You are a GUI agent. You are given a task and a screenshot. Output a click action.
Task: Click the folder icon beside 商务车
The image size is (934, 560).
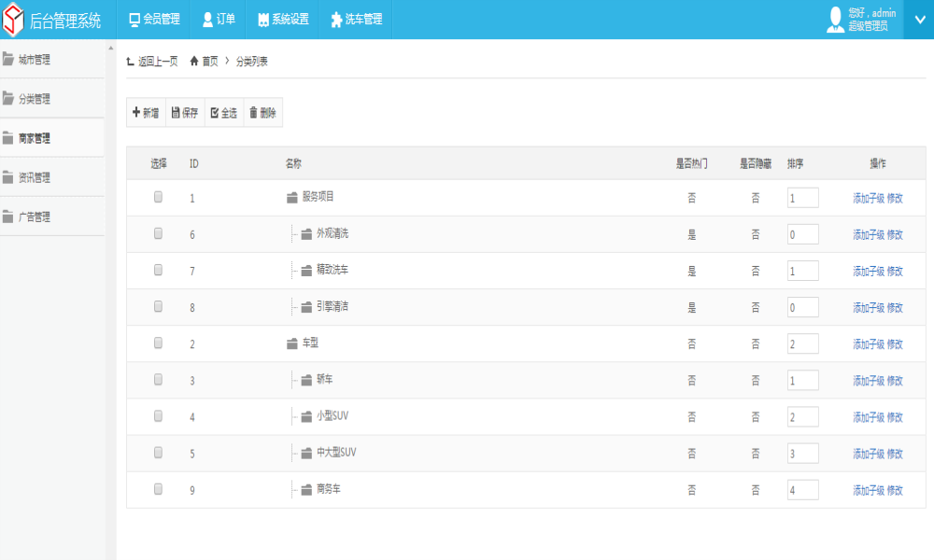click(306, 489)
